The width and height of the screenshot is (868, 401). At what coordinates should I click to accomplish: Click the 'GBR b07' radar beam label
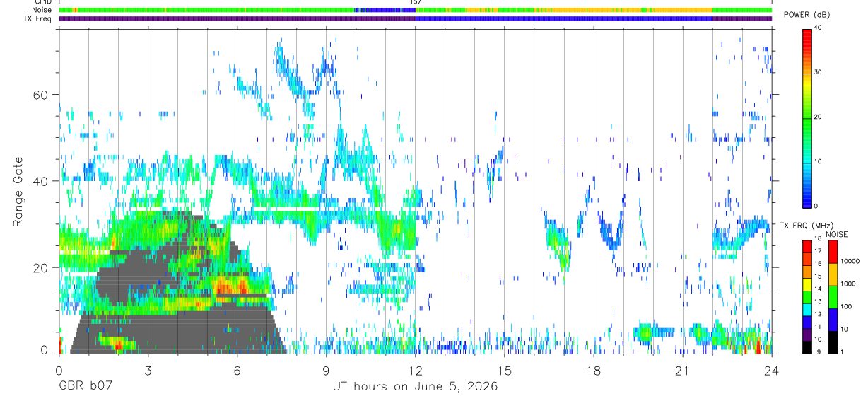click(85, 387)
